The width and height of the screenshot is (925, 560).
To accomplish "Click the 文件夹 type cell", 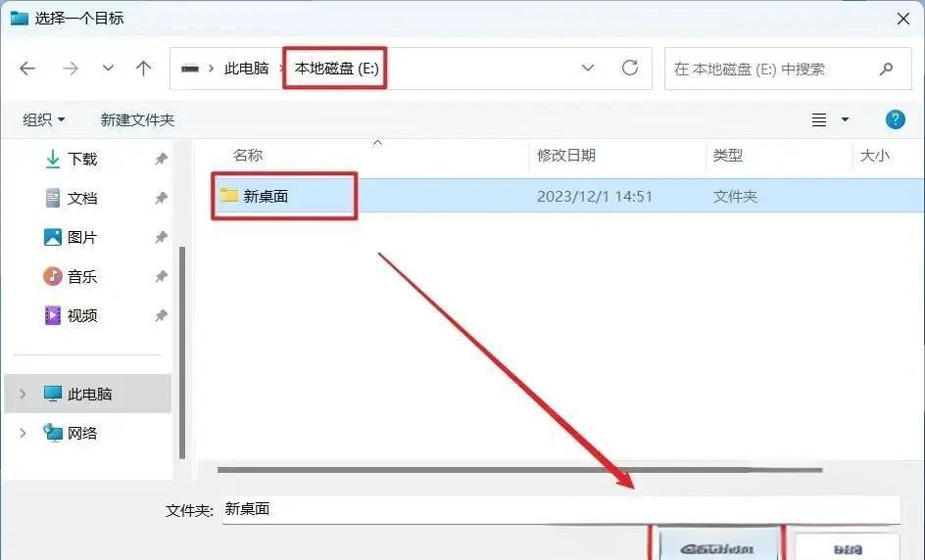I will [735, 197].
